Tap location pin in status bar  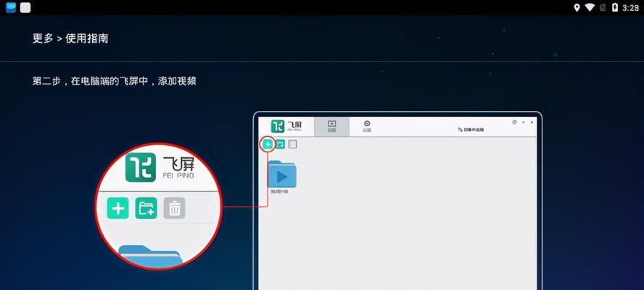pos(577,7)
